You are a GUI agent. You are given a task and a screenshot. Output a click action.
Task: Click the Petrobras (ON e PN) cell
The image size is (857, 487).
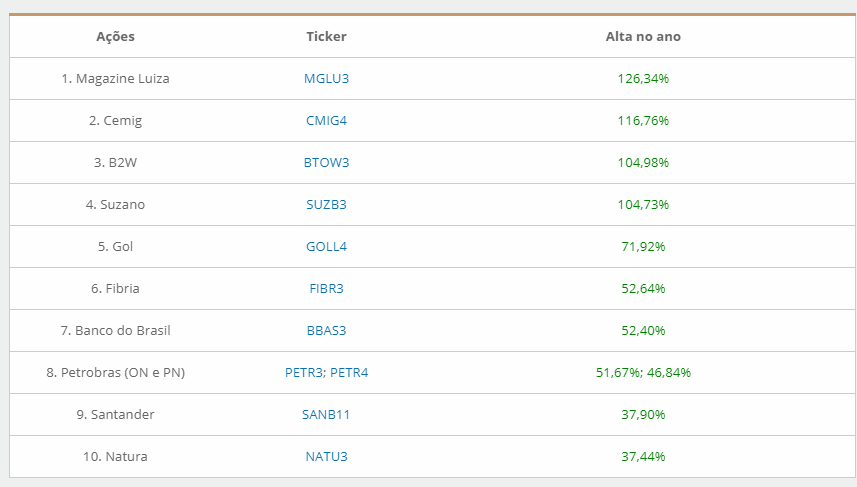(115, 372)
